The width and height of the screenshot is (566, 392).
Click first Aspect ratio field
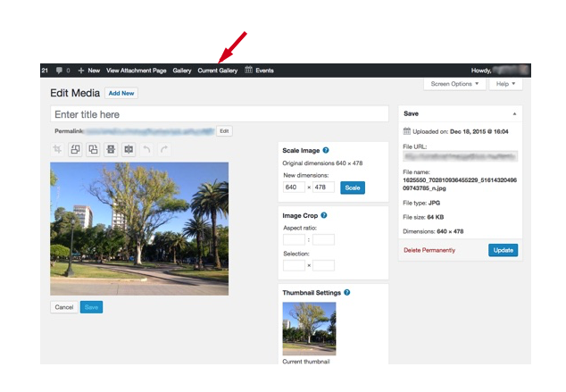294,239
